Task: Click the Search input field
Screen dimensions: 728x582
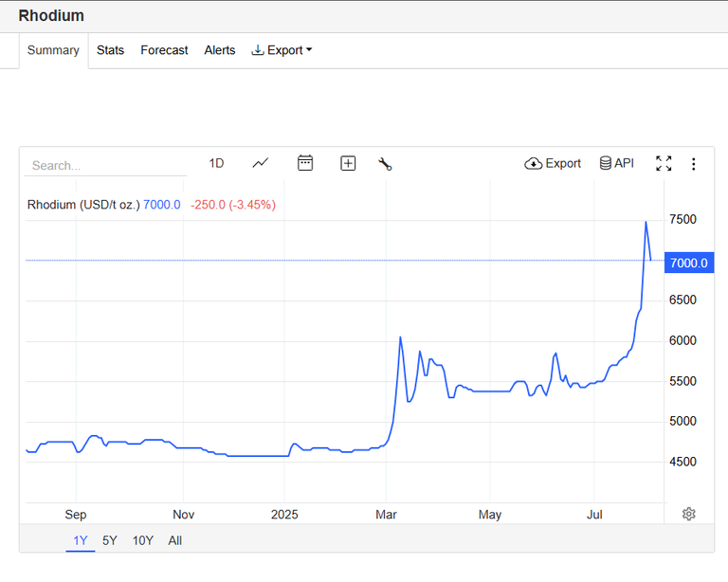Action: tap(106, 166)
